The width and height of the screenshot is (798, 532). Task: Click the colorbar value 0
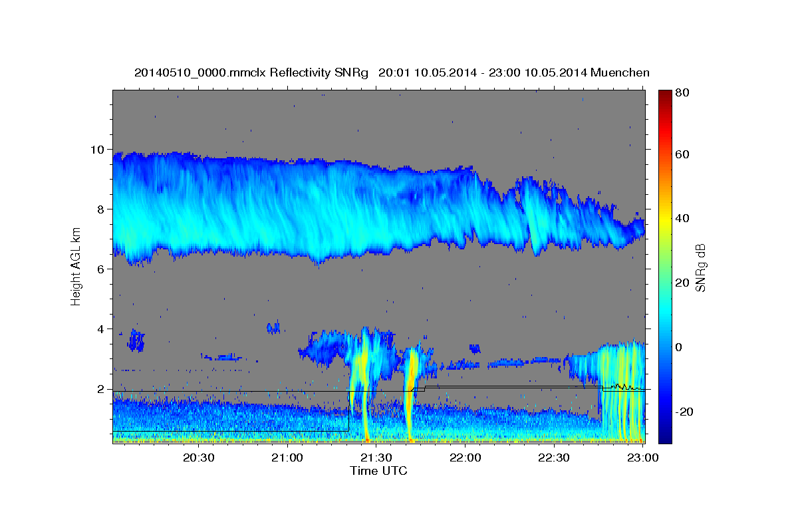pos(679,348)
